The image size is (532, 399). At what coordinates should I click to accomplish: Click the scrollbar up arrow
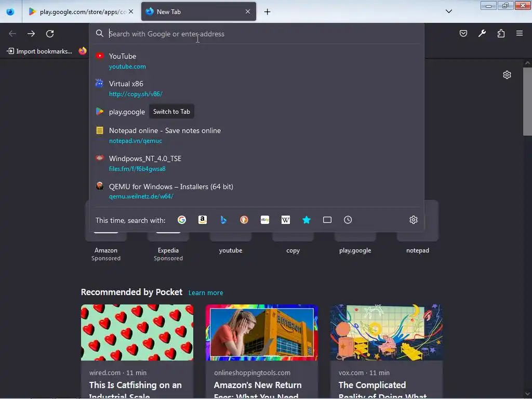coord(527,63)
